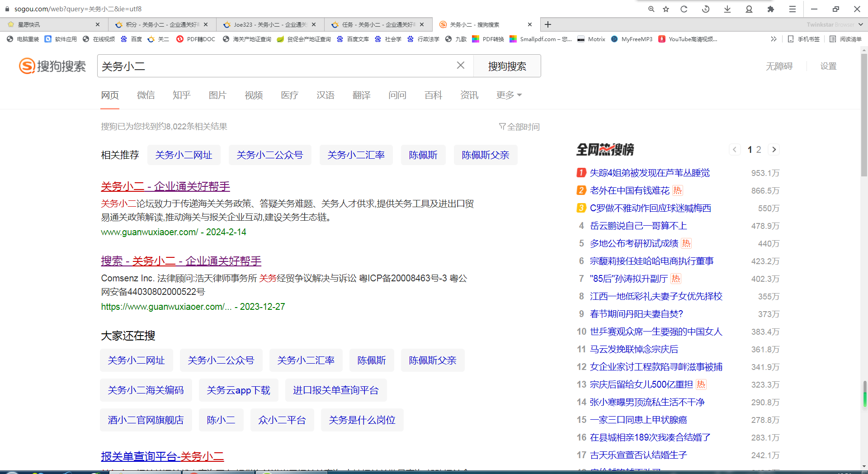Select the 图片 search category
Screen dimensions: 868x474
click(217, 95)
